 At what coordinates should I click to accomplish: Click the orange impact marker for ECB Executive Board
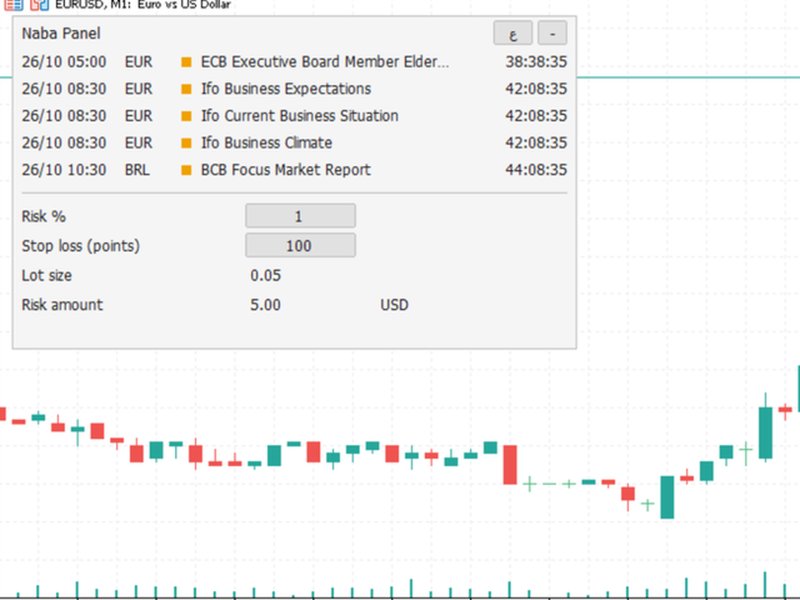point(186,62)
